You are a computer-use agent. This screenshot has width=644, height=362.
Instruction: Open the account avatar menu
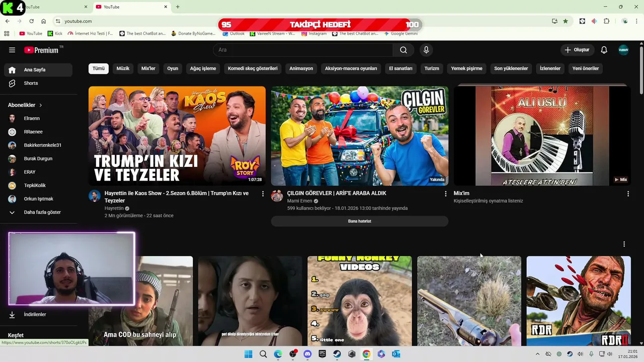click(x=623, y=50)
